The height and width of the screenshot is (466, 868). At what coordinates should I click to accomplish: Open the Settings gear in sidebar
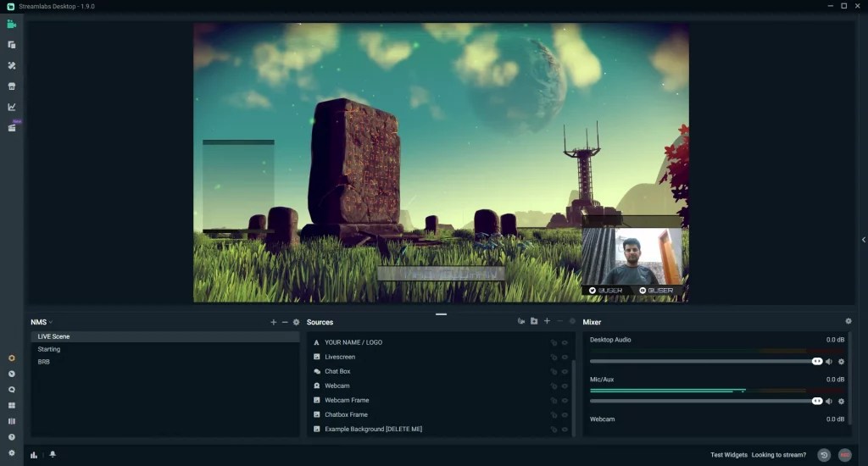tap(12, 452)
